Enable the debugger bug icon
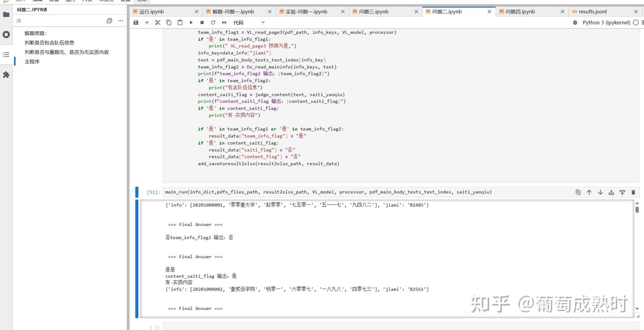644x330 pixels. click(x=575, y=22)
